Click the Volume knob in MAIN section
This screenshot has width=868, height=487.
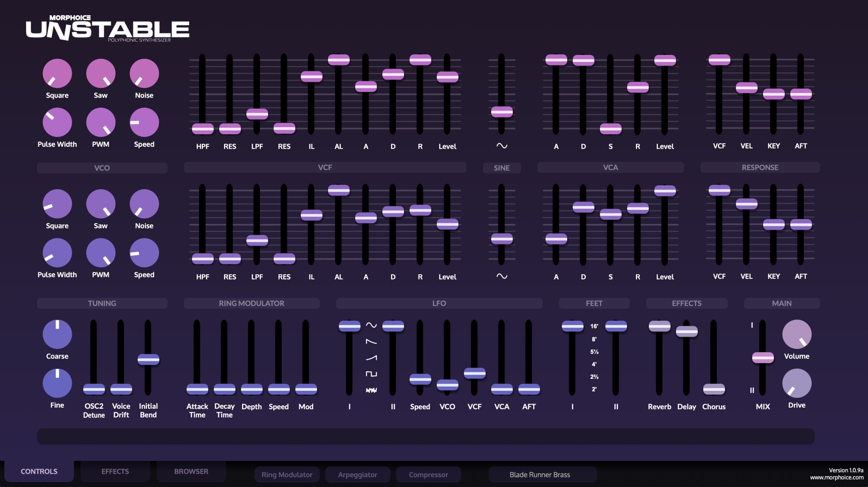[x=796, y=334]
